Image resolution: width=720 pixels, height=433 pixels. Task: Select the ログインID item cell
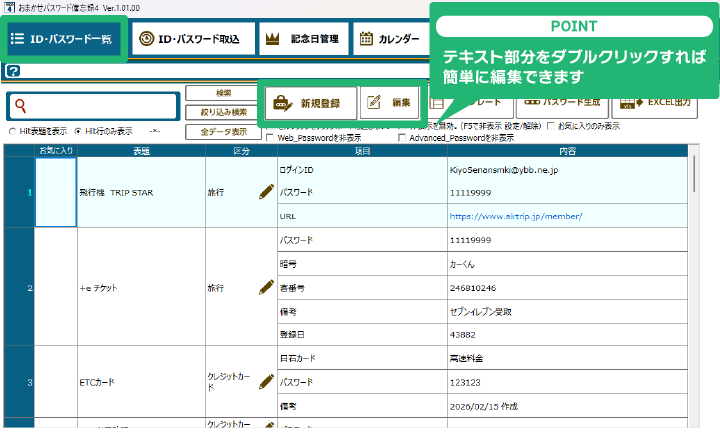click(x=363, y=170)
